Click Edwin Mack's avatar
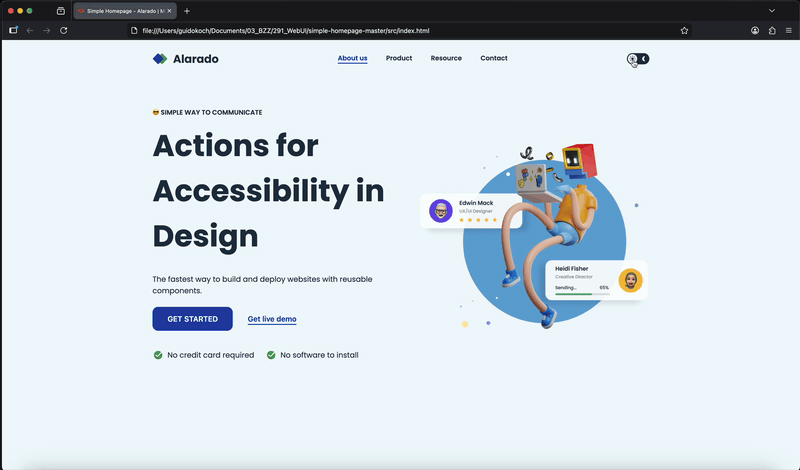800x470 pixels. coord(441,211)
